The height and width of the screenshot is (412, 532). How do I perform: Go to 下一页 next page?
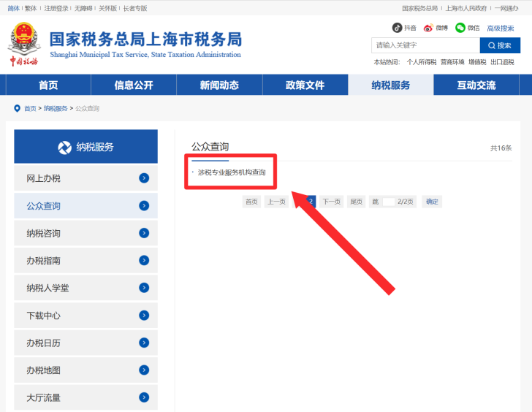(332, 202)
